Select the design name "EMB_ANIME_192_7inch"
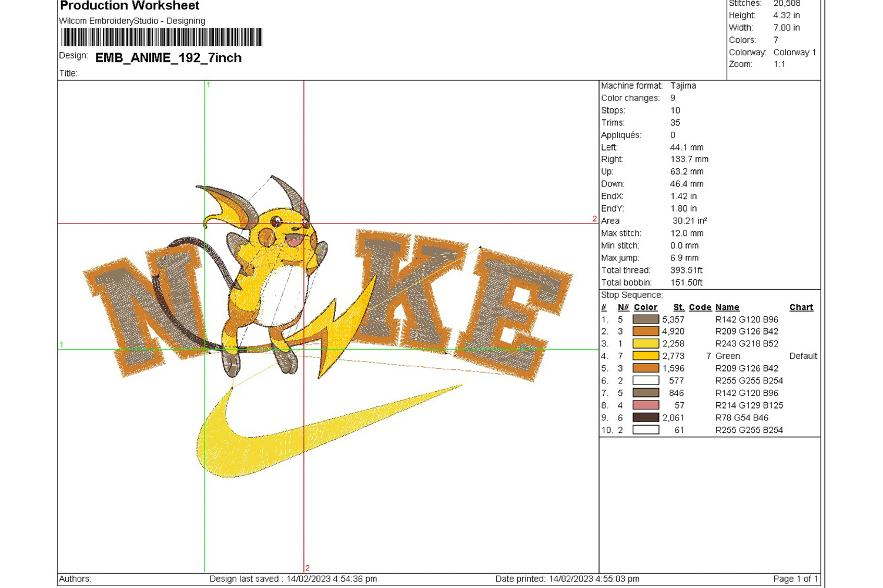 click(x=169, y=58)
